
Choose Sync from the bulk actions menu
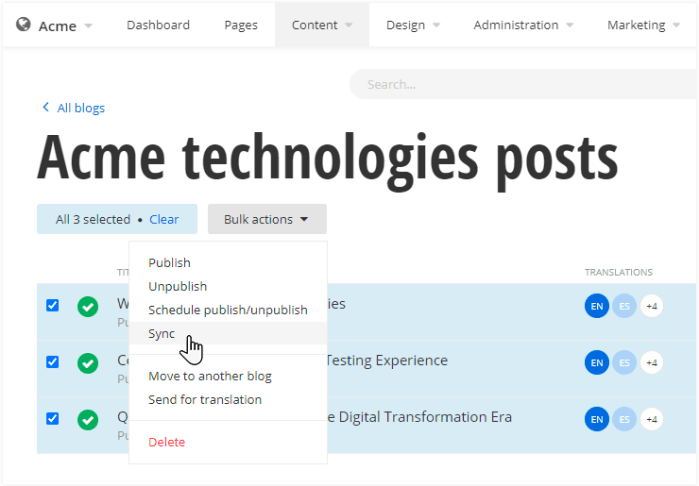click(162, 333)
